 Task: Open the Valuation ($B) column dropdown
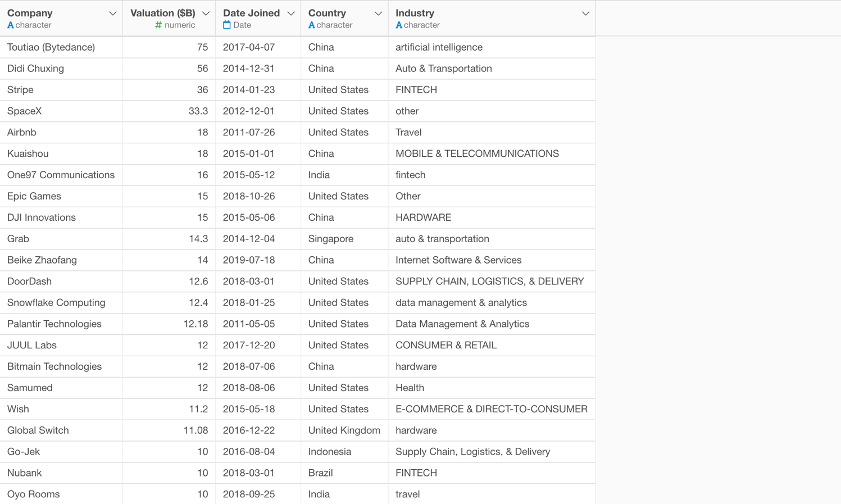coord(206,13)
